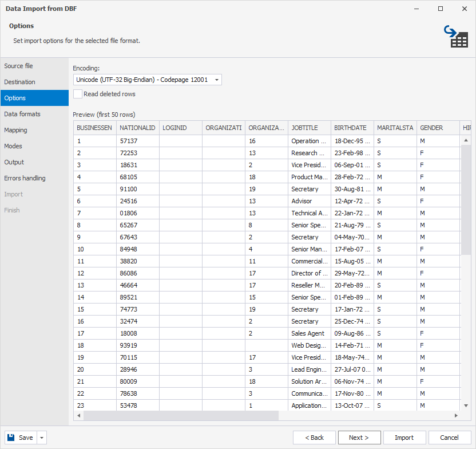Screen dimensions: 476x449
Task: Click the ORGANIZATI column header
Action: pos(224,128)
